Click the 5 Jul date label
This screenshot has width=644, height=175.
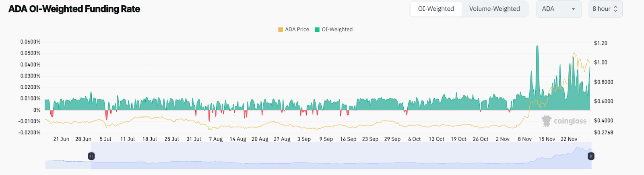pos(105,139)
